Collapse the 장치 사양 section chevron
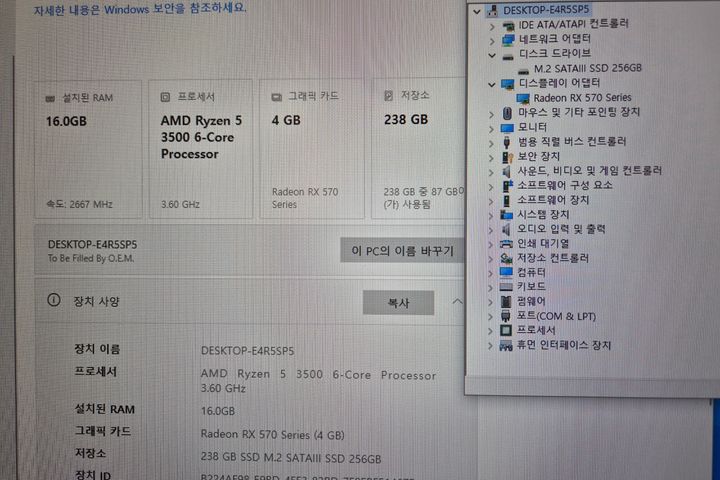The height and width of the screenshot is (480, 720). point(457,302)
